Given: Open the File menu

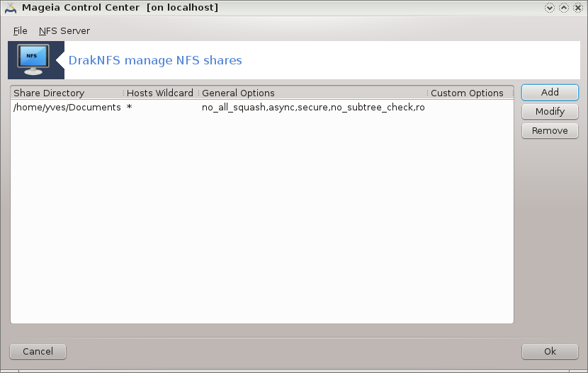Looking at the screenshot, I should (x=21, y=31).
